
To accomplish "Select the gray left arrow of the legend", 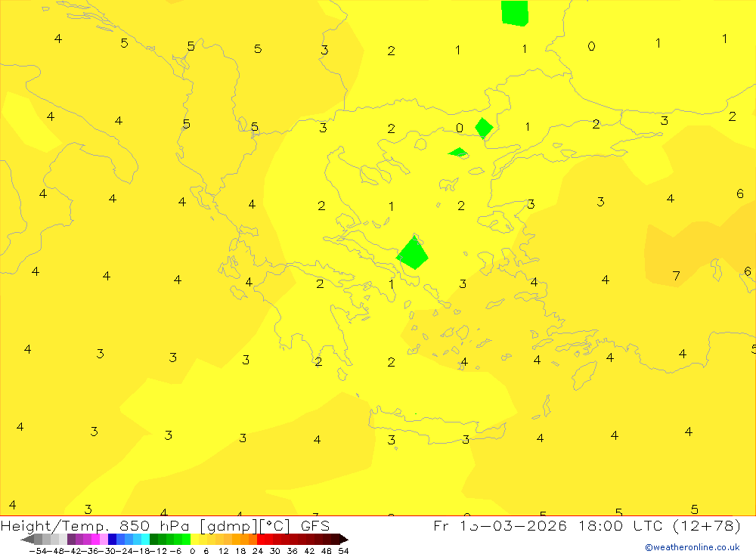I will point(27,539).
